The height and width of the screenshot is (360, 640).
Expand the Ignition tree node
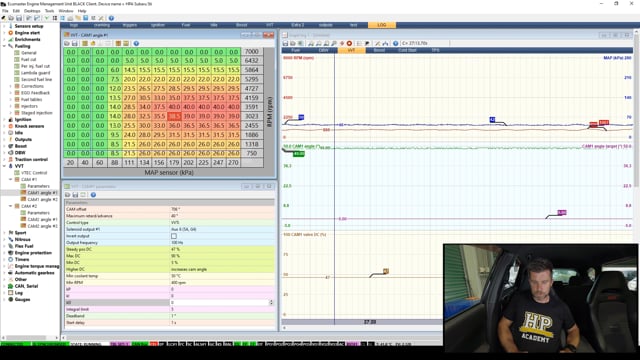click(4, 120)
